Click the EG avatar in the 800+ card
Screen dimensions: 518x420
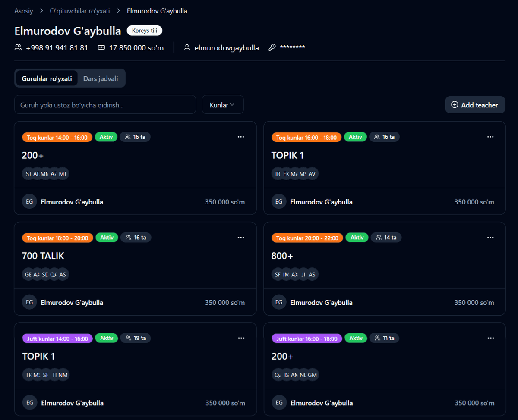279,302
